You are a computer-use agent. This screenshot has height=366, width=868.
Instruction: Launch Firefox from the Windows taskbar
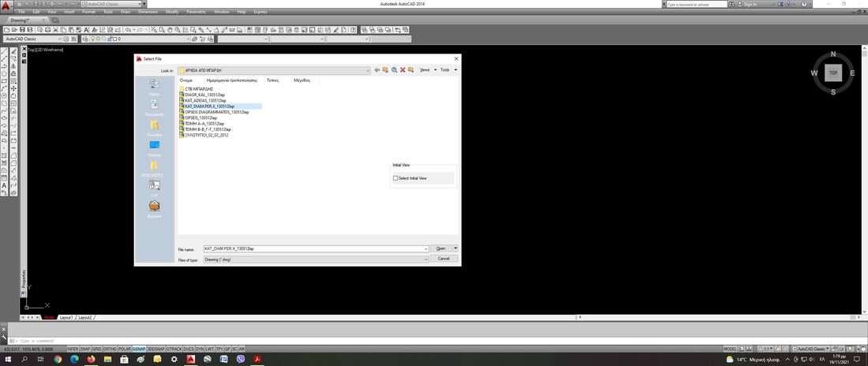click(92, 359)
